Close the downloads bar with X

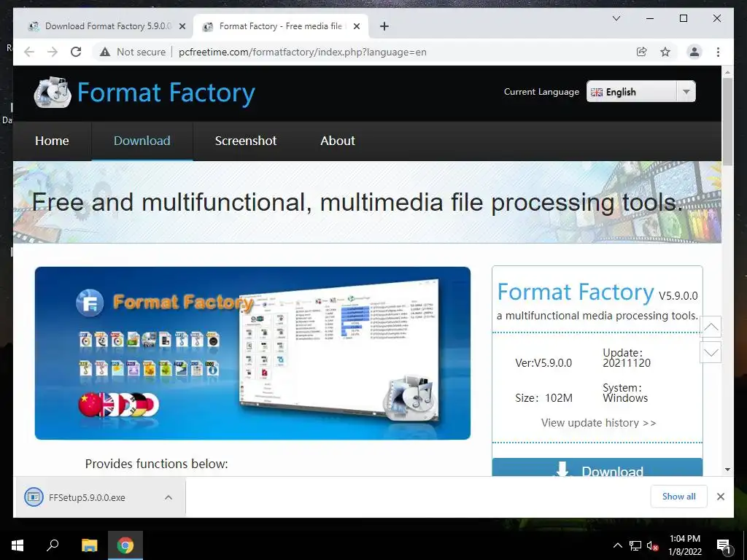[720, 497]
